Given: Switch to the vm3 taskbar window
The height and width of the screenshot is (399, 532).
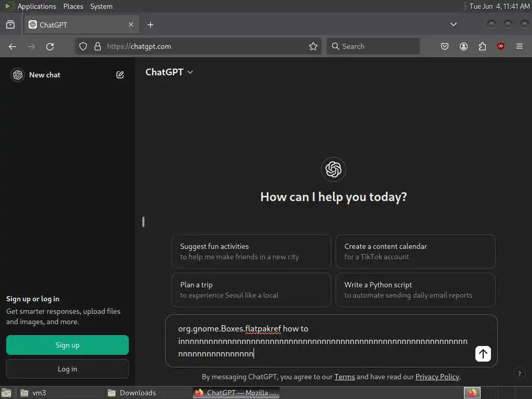Looking at the screenshot, I should pyautogui.click(x=60, y=393).
